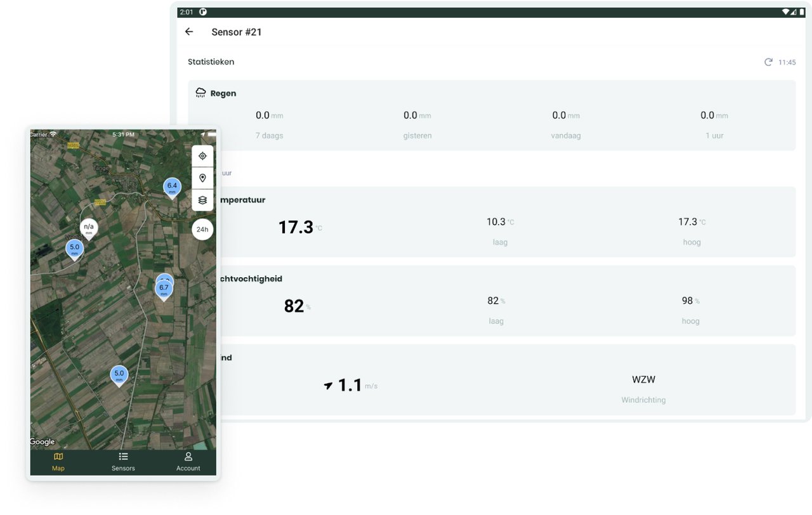The width and height of the screenshot is (812, 515).
Task: Click the wind speed 1.1 m/s
Action: point(357,385)
